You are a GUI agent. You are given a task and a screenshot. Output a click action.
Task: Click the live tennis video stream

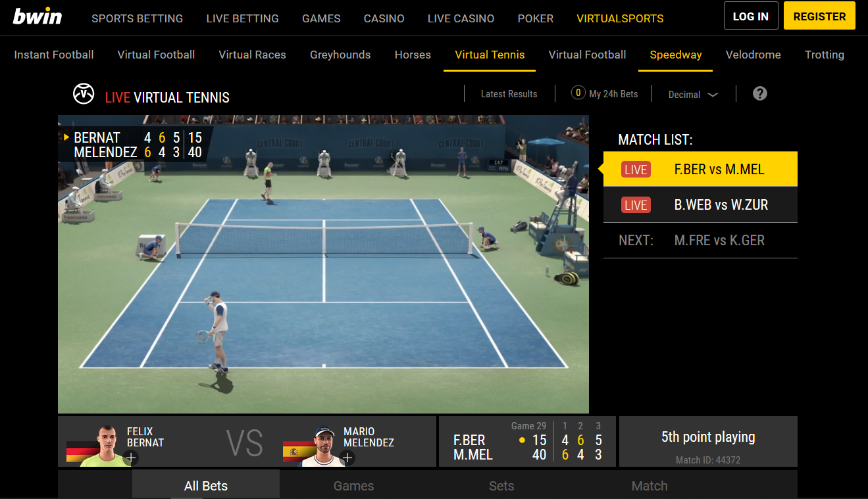point(323,264)
